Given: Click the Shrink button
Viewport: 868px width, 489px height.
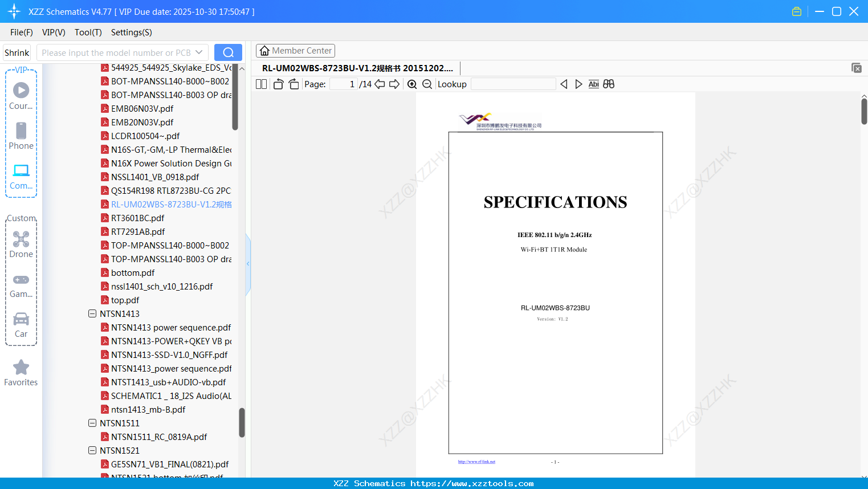Looking at the screenshot, I should point(17,52).
